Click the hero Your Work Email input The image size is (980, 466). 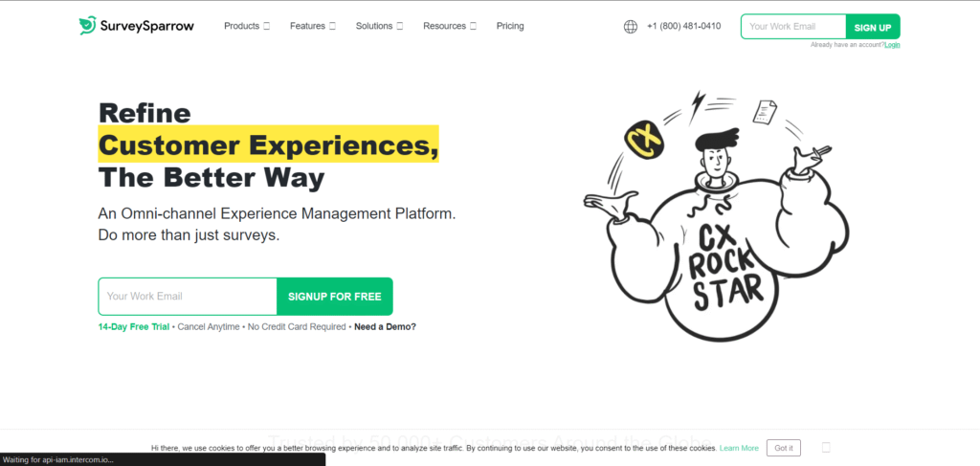[x=188, y=297]
